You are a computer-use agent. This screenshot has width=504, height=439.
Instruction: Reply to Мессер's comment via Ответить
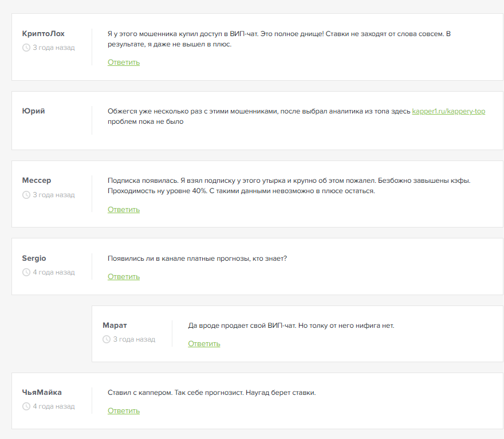(x=124, y=209)
